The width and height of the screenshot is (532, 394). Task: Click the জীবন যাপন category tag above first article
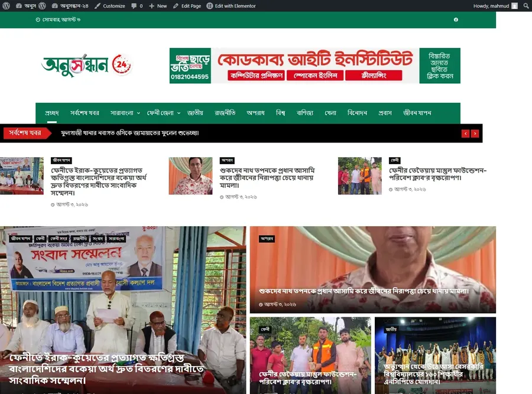(x=61, y=161)
